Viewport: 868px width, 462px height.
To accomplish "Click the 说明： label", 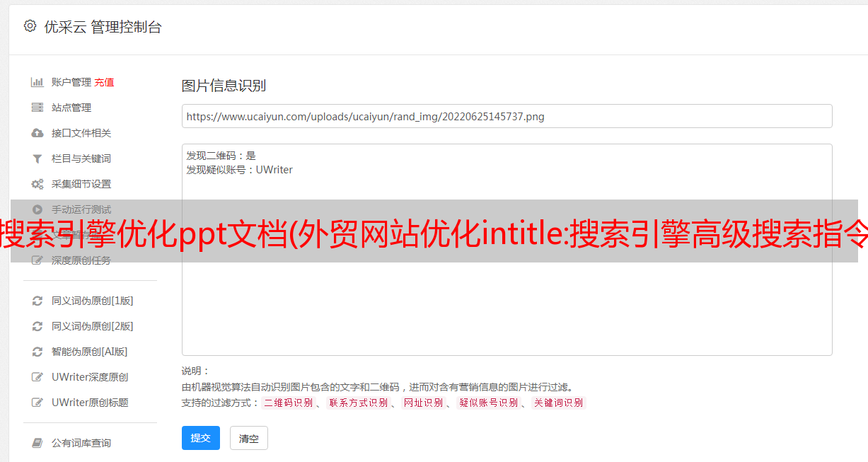I will [x=196, y=371].
